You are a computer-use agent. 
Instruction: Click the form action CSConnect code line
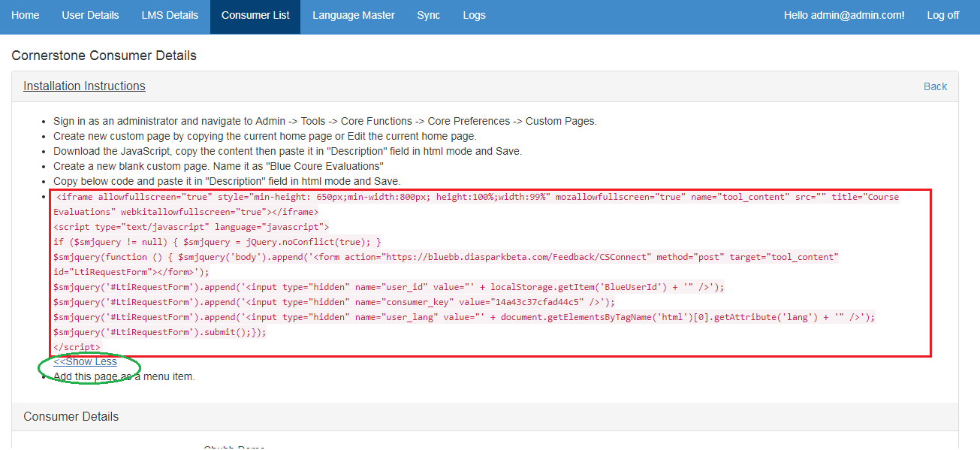coord(445,264)
